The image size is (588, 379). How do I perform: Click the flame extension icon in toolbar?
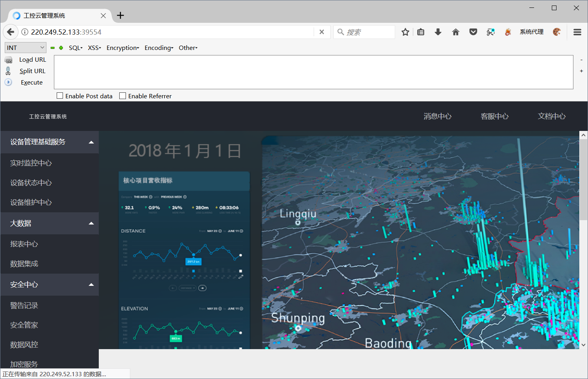point(508,32)
